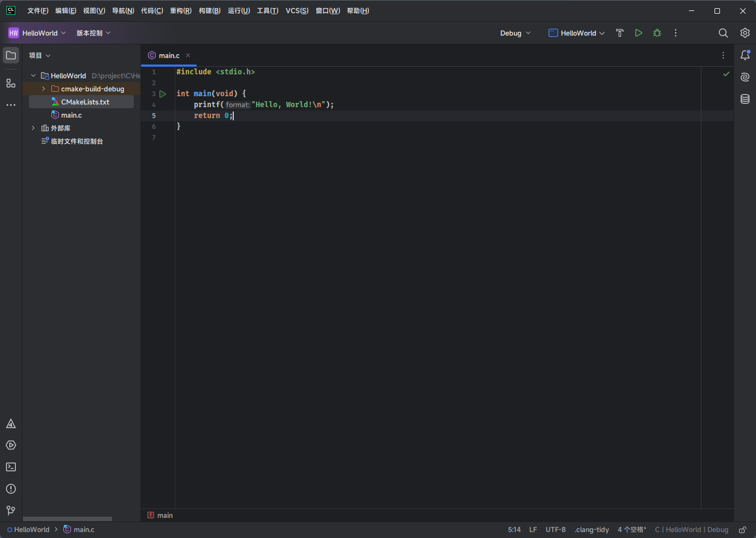The image size is (756, 538).
Task: Open the Terminal tool window
Action: coord(11,467)
